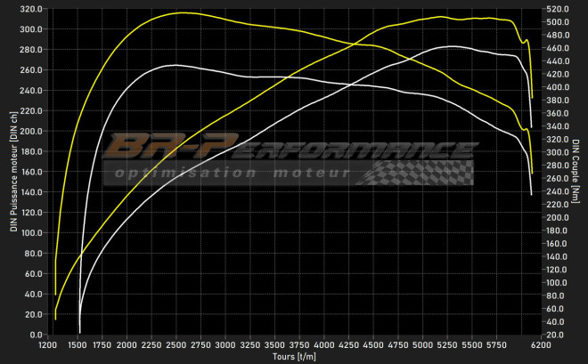Click the peak of the yellow torque curve
588x364 pixels.
point(181,13)
